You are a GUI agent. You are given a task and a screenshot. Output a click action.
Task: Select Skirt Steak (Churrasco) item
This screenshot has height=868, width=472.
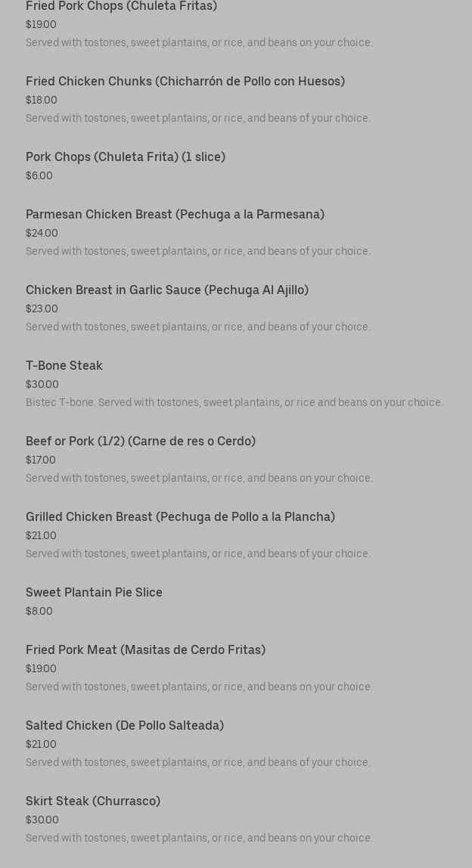pyautogui.click(x=93, y=801)
